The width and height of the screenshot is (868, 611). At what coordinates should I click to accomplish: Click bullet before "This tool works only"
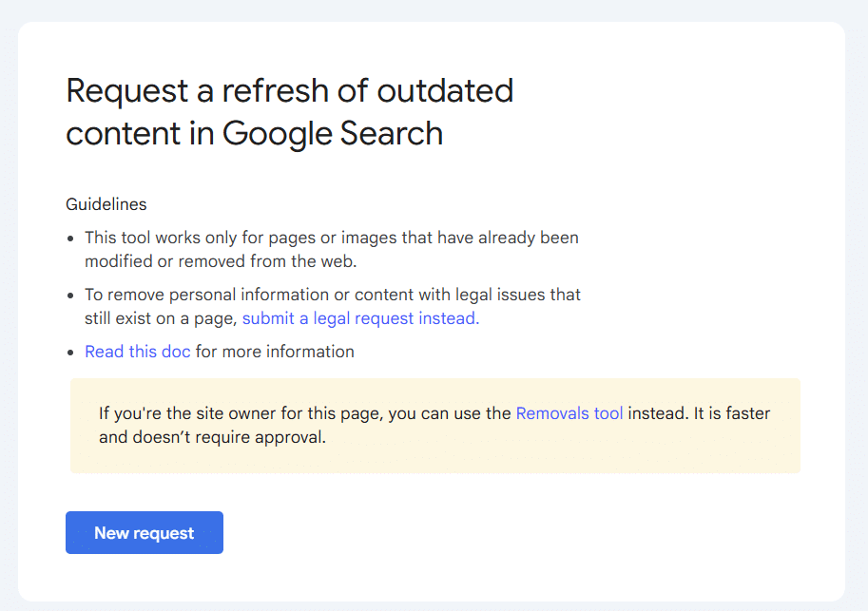click(x=73, y=239)
